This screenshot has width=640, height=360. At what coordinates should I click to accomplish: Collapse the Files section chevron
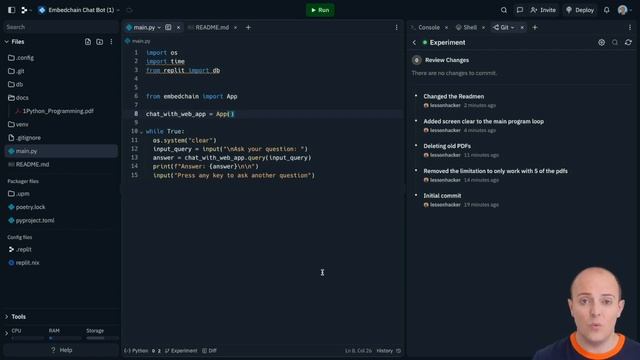(7, 42)
